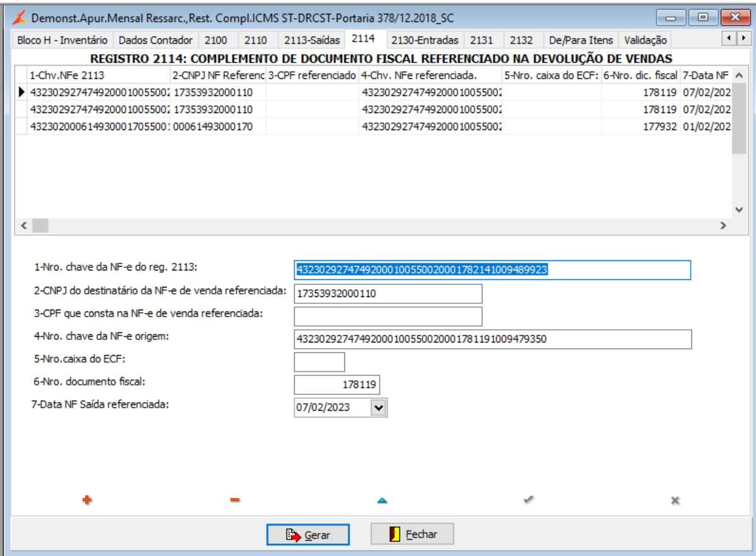Click the horizontal scrollbar thumb of grid

click(x=40, y=225)
